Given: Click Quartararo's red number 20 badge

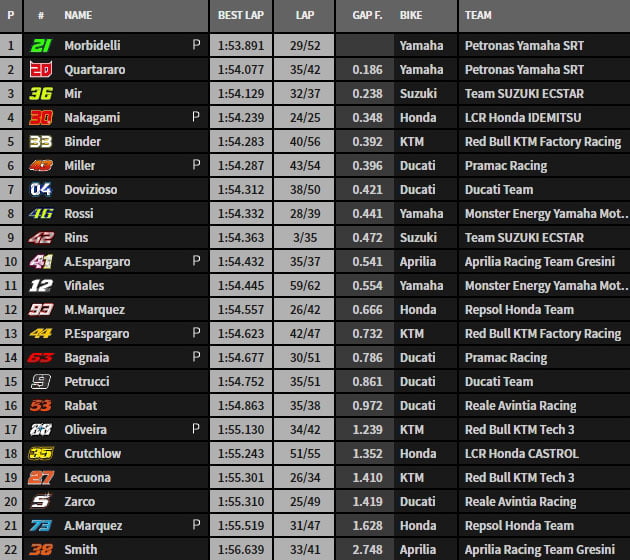Looking at the screenshot, I should 41,69.
